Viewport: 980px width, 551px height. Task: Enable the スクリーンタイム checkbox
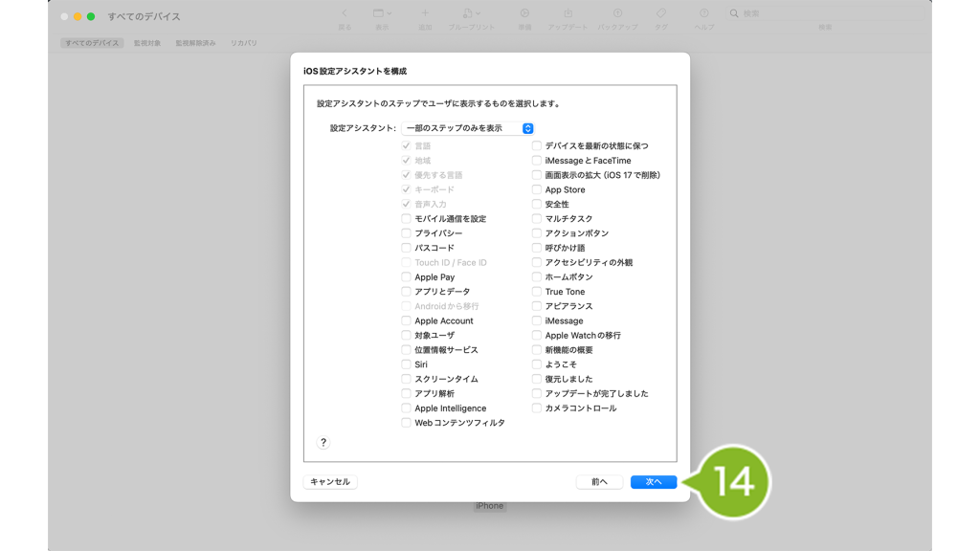[x=406, y=379]
